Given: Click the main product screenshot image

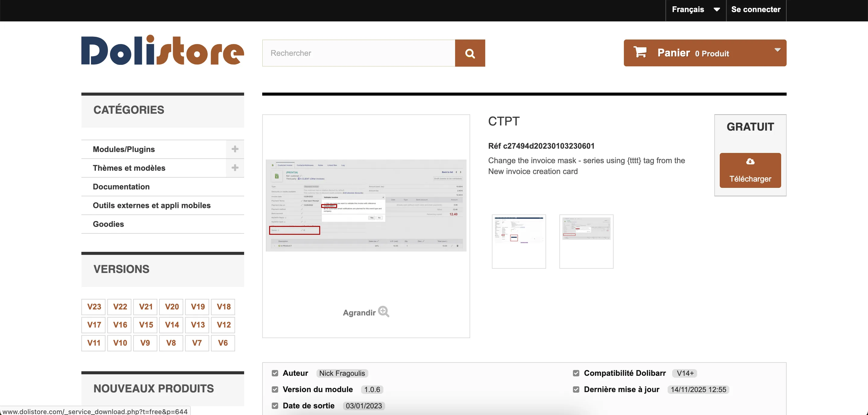Looking at the screenshot, I should pos(366,205).
